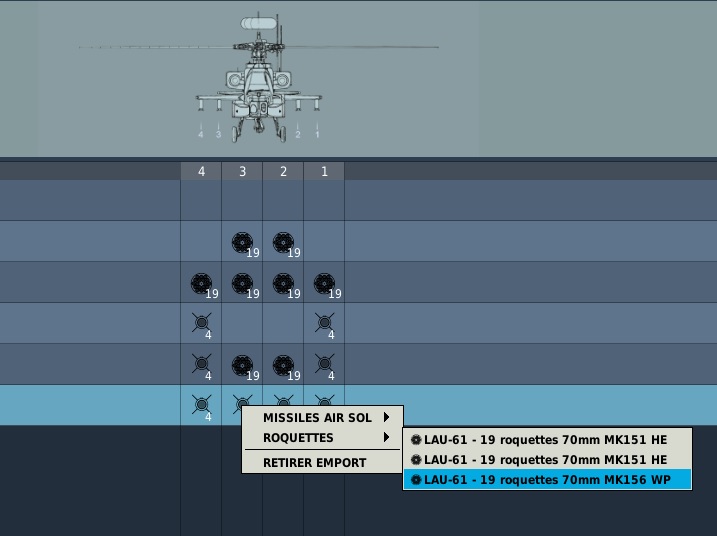This screenshot has height=536, width=717.
Task: Select station 4 Hellfire rack in Hellfire-only row
Action: pos(202,323)
